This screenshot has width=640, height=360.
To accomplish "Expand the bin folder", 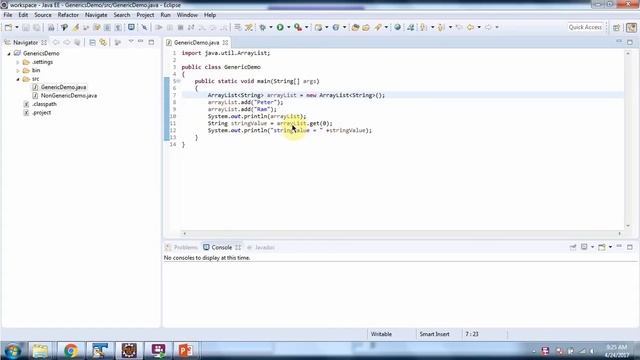I will tap(18, 71).
